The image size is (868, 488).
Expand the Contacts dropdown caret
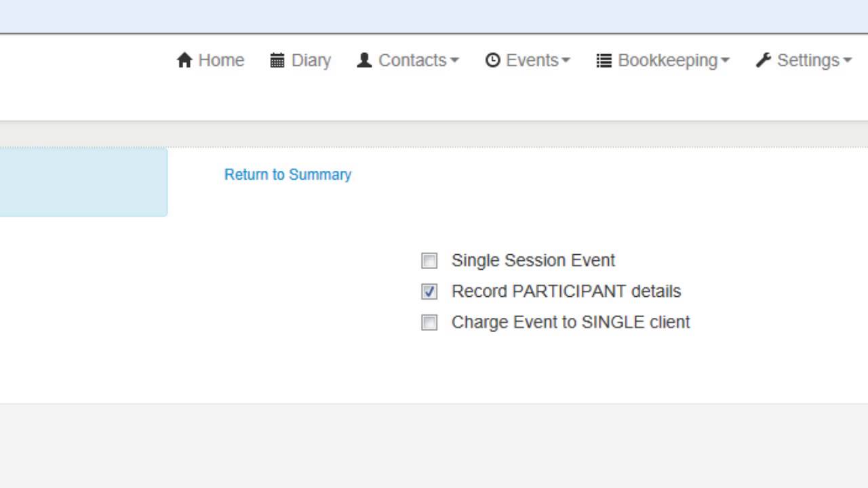pyautogui.click(x=454, y=60)
